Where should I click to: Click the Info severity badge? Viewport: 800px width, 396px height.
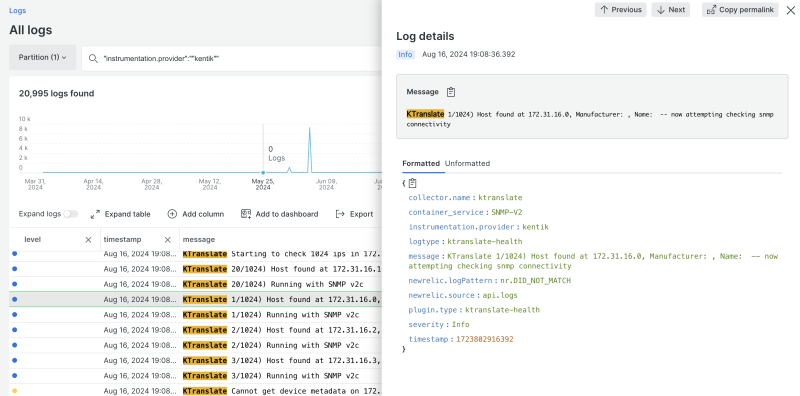pos(406,55)
